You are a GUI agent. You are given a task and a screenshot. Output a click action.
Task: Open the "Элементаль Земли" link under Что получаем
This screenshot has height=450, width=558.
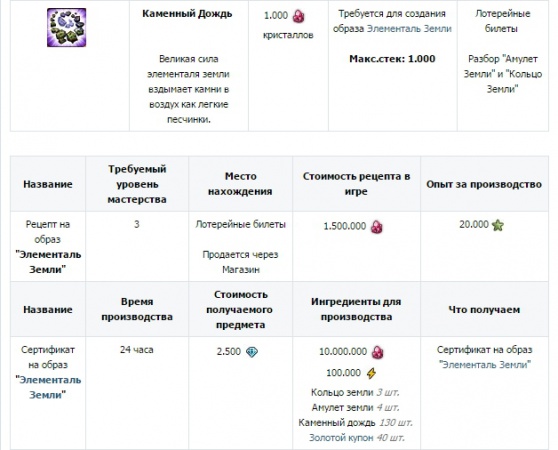pyautogui.click(x=485, y=365)
